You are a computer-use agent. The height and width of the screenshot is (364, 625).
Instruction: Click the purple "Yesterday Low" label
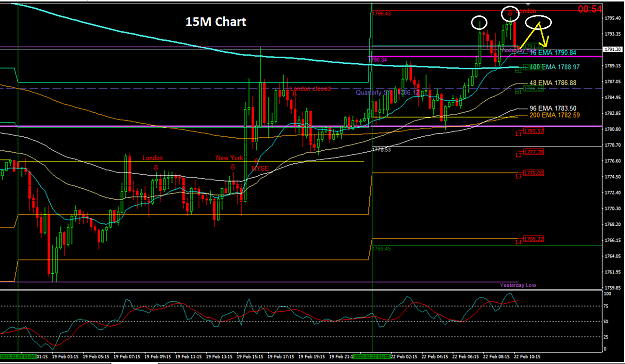[x=518, y=285]
